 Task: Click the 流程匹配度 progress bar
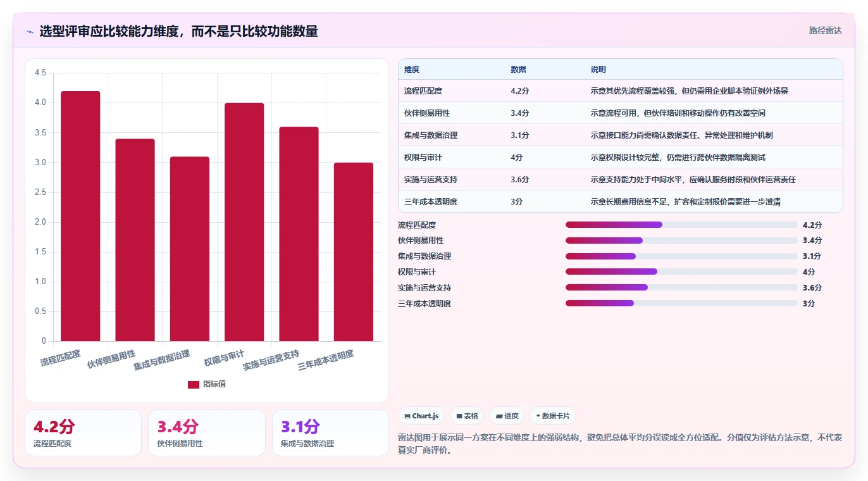(681, 225)
